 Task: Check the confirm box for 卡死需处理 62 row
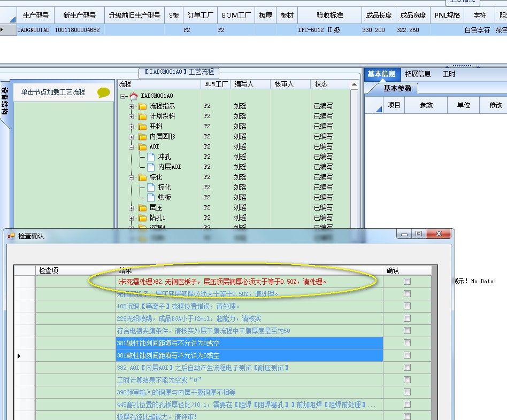[407, 282]
